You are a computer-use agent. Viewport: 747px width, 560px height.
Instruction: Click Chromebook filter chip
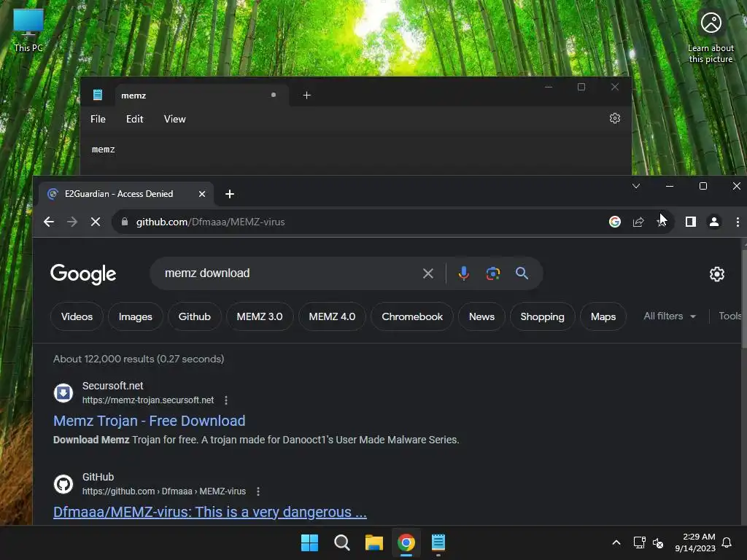click(x=412, y=316)
